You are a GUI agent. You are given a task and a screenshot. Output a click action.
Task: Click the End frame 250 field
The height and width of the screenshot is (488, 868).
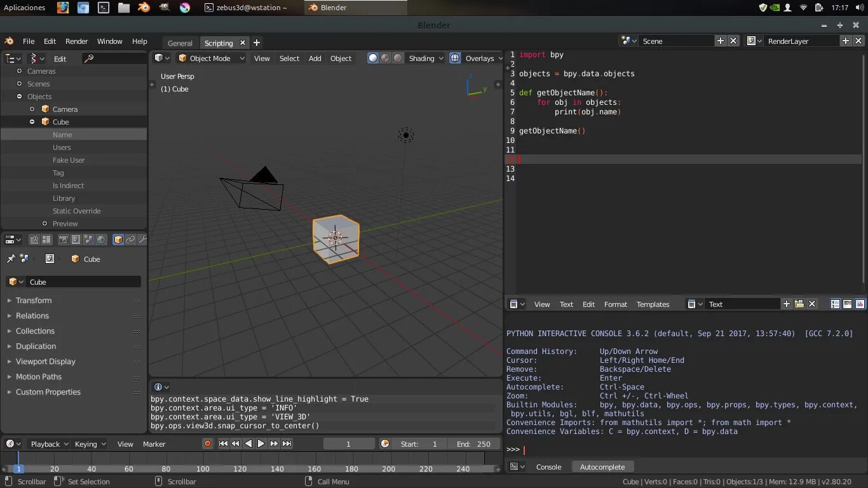click(473, 444)
